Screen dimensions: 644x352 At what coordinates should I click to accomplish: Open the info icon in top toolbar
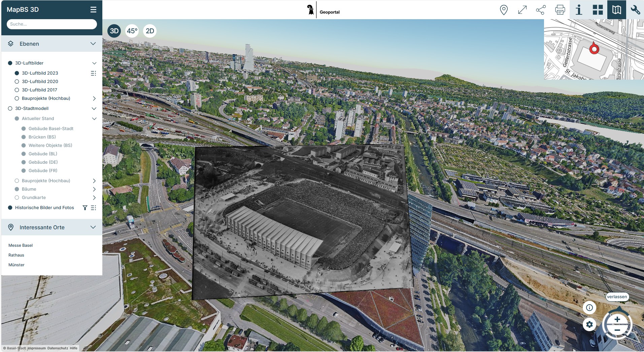[579, 10]
